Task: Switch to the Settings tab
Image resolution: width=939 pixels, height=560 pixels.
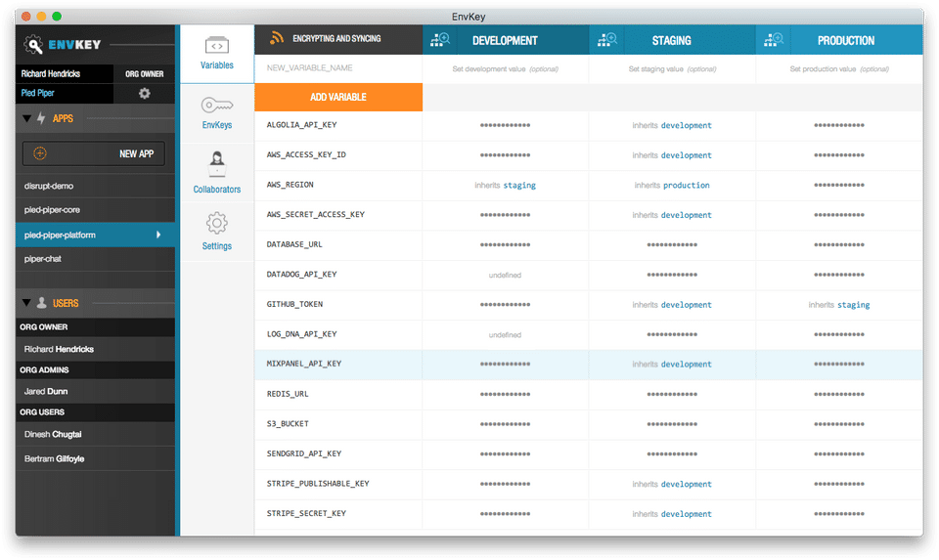Action: pyautogui.click(x=217, y=232)
